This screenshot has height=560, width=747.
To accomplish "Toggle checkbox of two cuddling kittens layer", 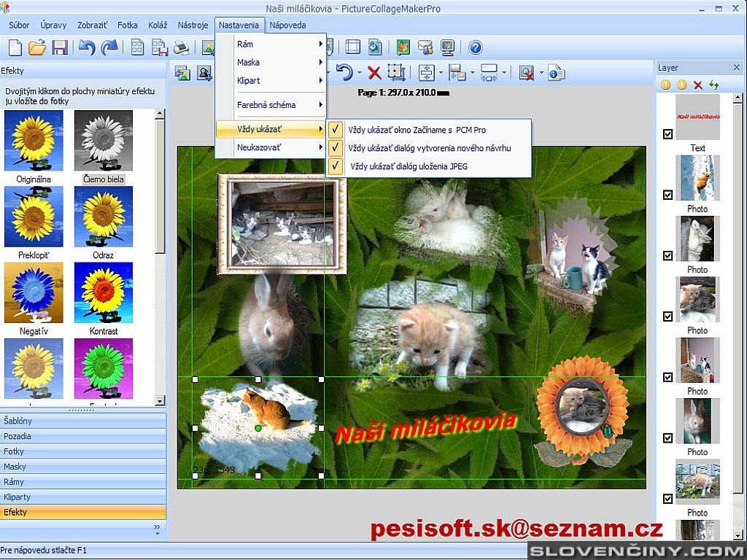I will pos(668,316).
